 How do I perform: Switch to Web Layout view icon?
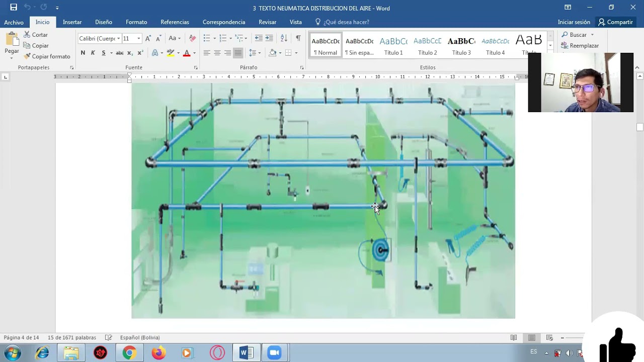pyautogui.click(x=549, y=337)
